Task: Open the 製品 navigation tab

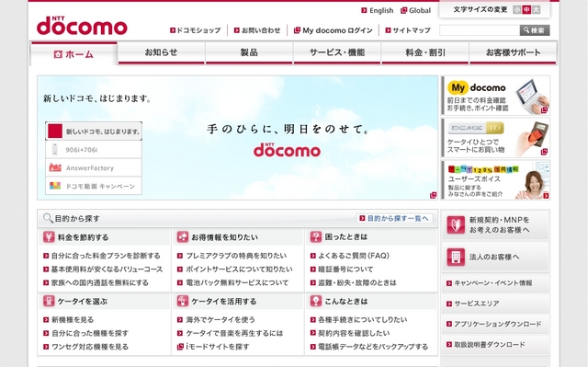Action: click(x=249, y=52)
